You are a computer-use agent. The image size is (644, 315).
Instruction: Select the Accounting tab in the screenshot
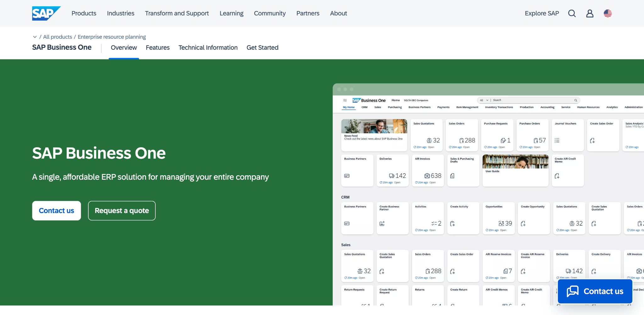547,107
